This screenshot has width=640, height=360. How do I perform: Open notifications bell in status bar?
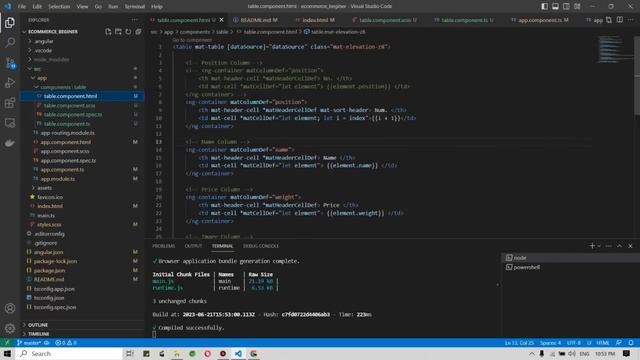tap(631, 343)
